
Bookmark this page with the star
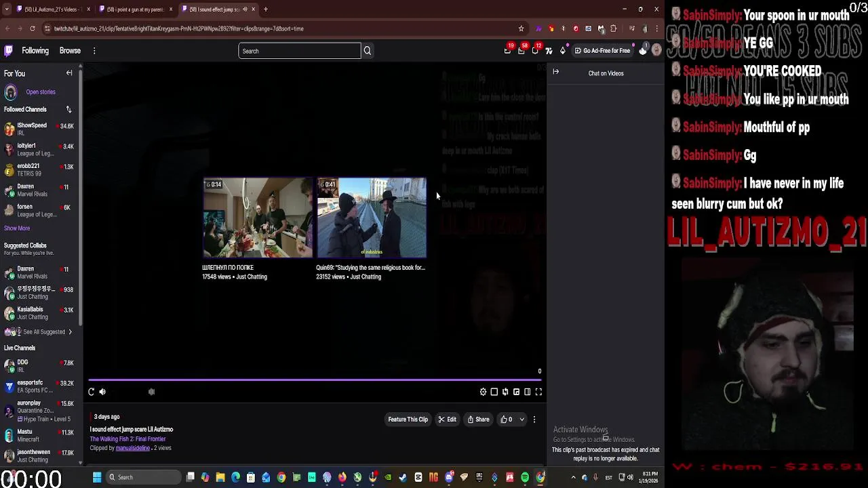pos(521,28)
